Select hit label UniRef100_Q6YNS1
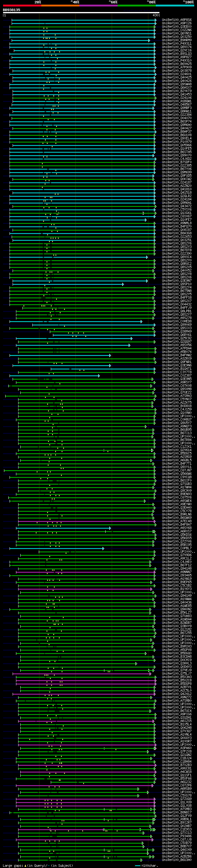The height and width of the screenshot is (868, 197). tap(177, 33)
